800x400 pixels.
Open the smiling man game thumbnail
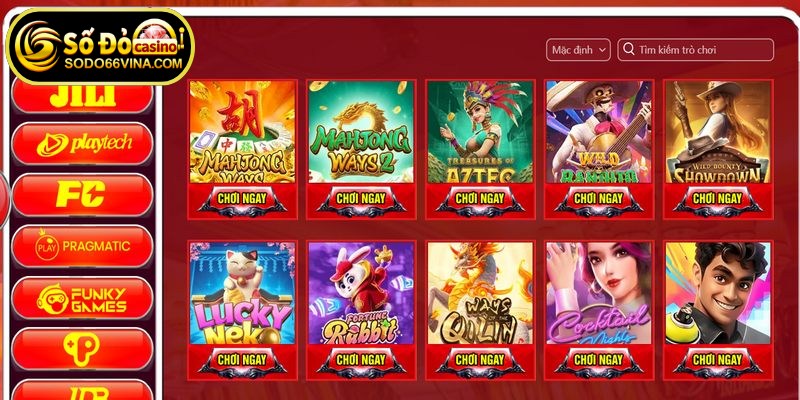[x=718, y=293]
